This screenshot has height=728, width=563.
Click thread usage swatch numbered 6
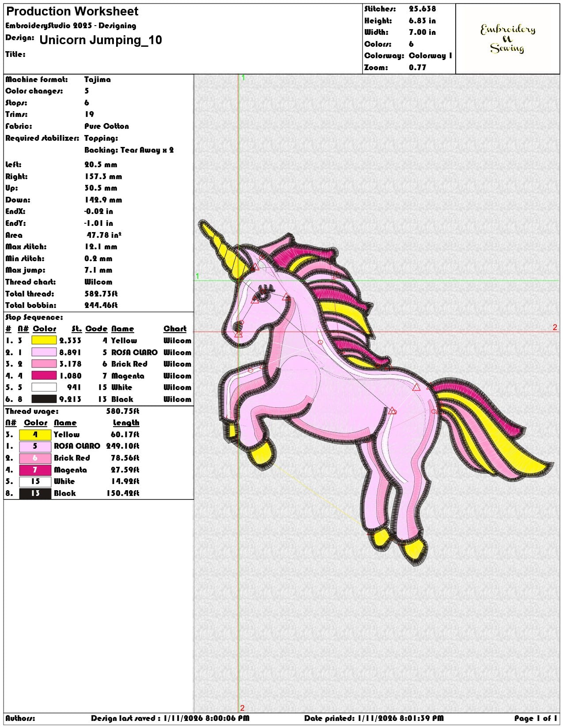pos(35,458)
